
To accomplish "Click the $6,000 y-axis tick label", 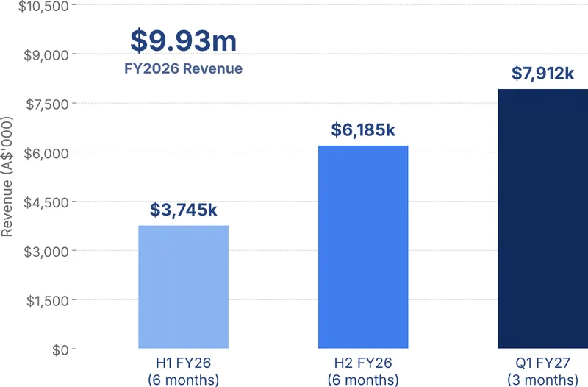I will click(x=46, y=154).
